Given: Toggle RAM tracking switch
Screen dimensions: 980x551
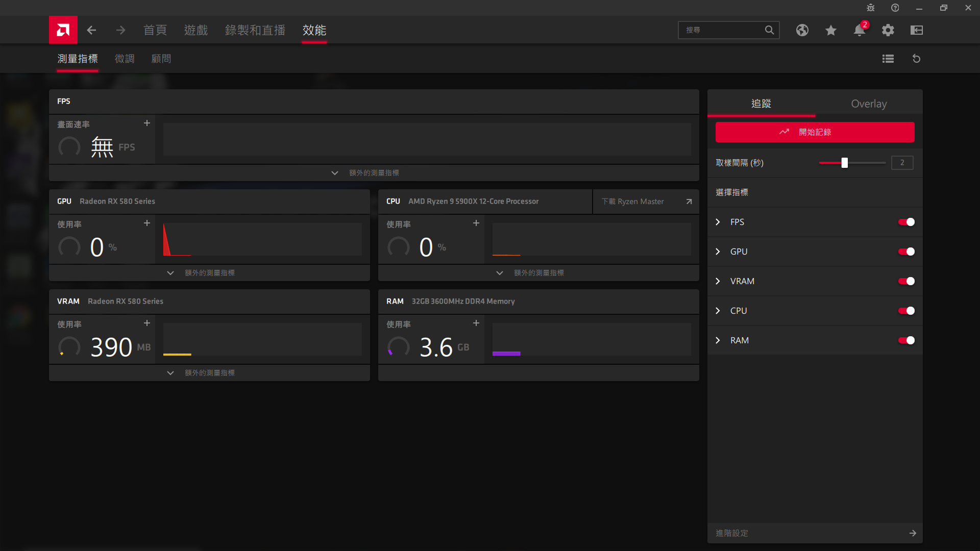Looking at the screenshot, I should coord(906,340).
